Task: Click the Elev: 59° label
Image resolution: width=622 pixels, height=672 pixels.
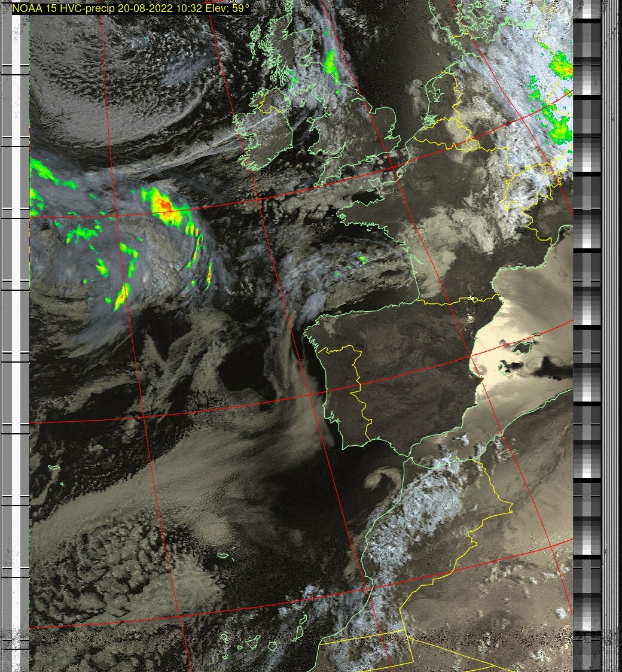Action: tap(225, 8)
